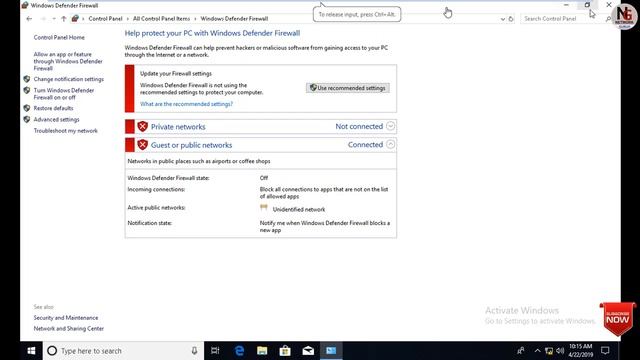The width and height of the screenshot is (640, 360).
Task: Open Control Panel Home link
Action: (x=59, y=38)
